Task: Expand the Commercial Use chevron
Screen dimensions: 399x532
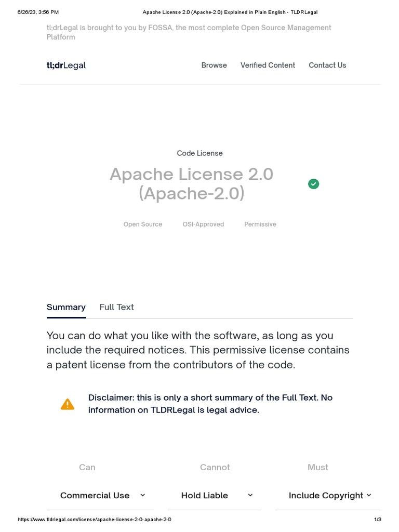Action: pos(143,496)
